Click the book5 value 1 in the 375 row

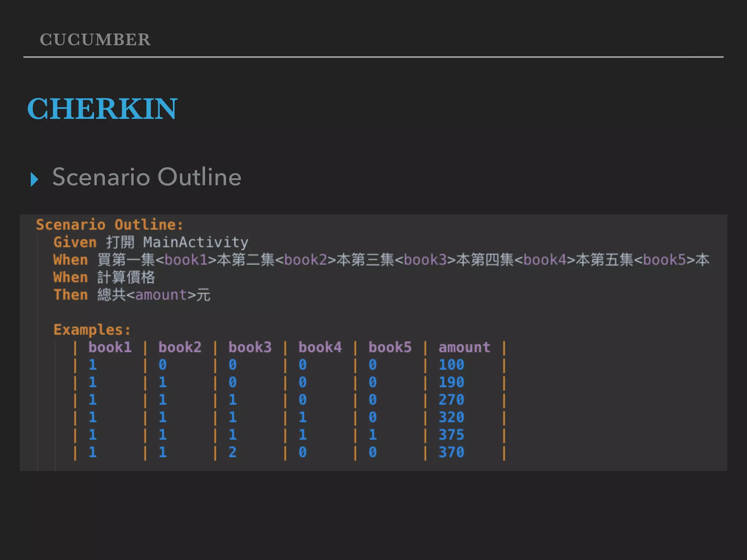pyautogui.click(x=372, y=435)
